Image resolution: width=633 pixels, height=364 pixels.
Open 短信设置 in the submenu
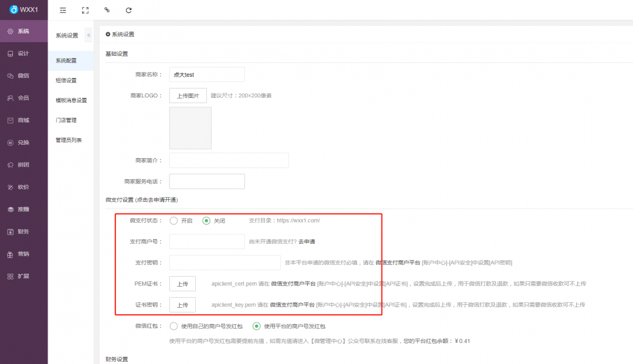coord(66,80)
